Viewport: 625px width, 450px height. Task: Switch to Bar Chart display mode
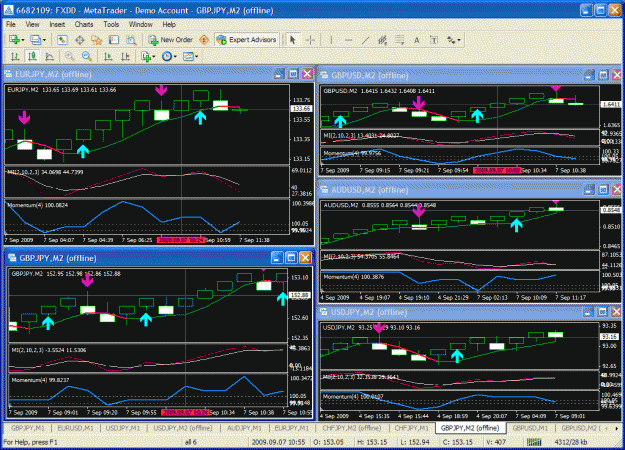[x=15, y=57]
